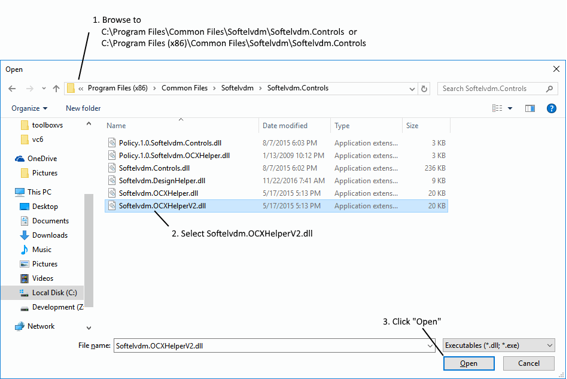Change your view icon
The image size is (567, 379).
pos(497,108)
